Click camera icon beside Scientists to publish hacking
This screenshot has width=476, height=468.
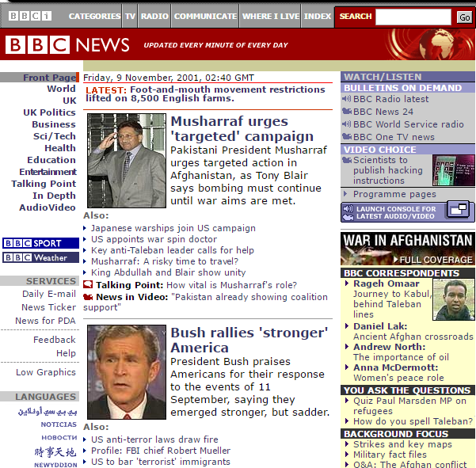click(347, 160)
